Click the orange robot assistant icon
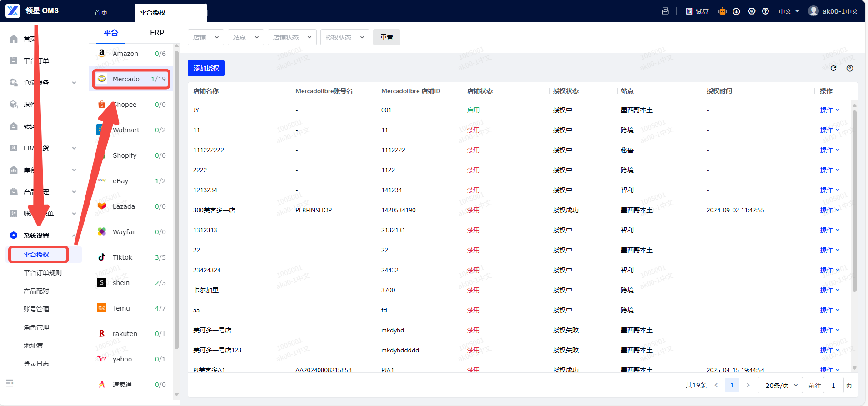This screenshot has width=868, height=406. click(722, 11)
